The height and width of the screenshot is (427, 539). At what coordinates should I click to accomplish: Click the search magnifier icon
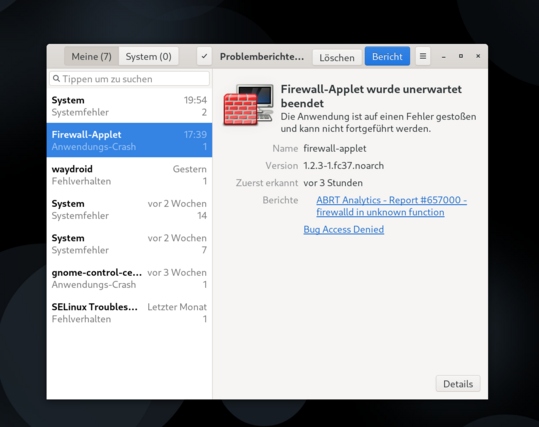point(57,79)
